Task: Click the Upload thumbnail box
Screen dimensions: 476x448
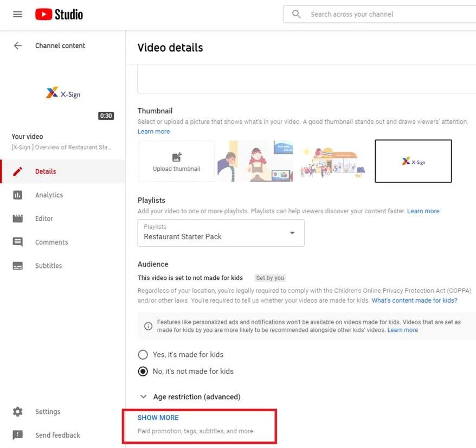Action: (176, 161)
